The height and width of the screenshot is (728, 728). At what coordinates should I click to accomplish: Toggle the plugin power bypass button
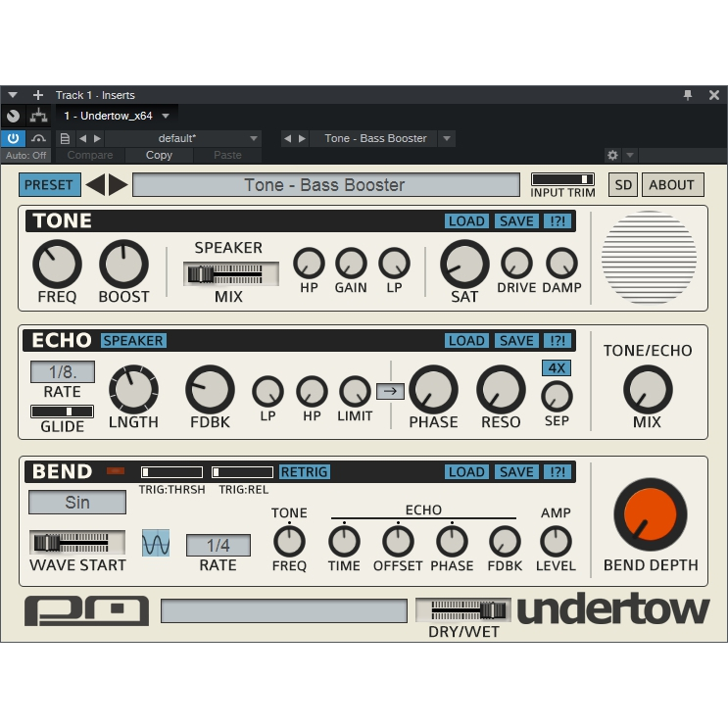pyautogui.click(x=13, y=138)
